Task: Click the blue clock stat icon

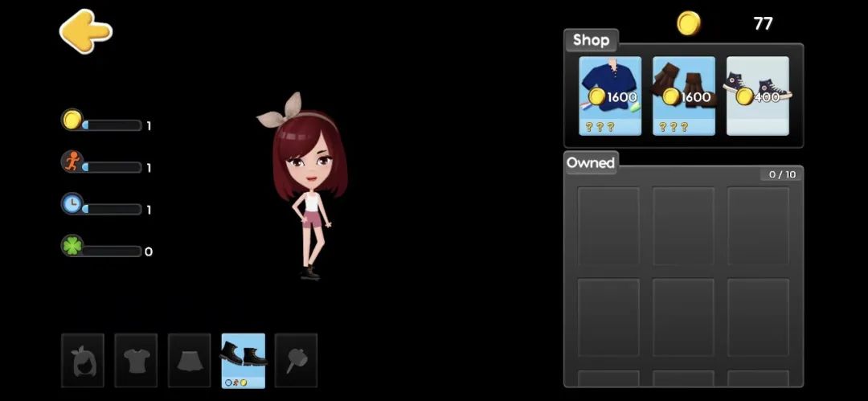Action: pos(72,203)
